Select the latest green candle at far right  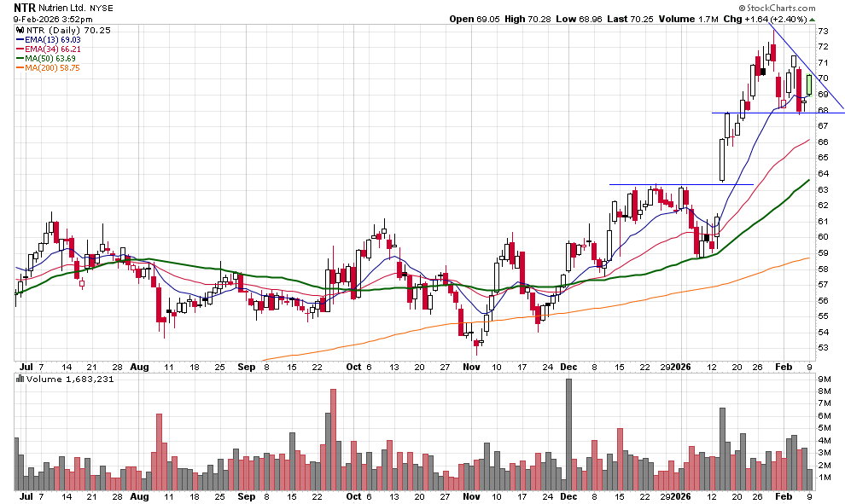pos(808,84)
